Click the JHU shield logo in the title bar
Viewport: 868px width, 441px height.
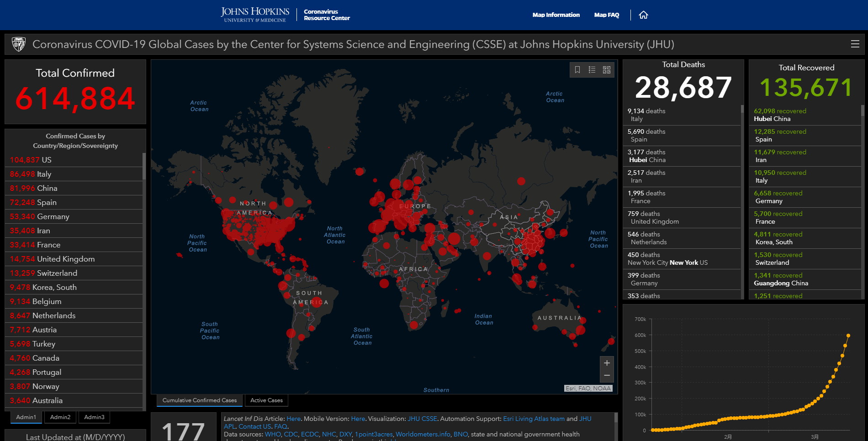click(18, 44)
